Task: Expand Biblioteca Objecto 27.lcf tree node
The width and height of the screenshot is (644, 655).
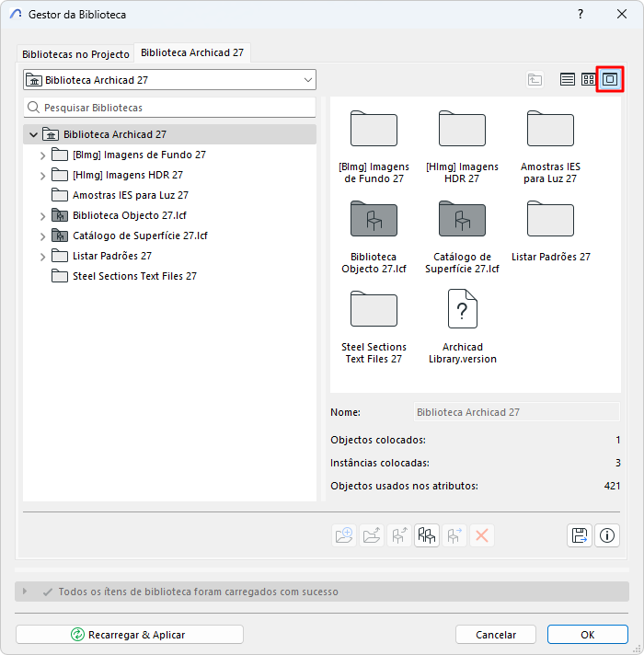Action: pos(42,216)
